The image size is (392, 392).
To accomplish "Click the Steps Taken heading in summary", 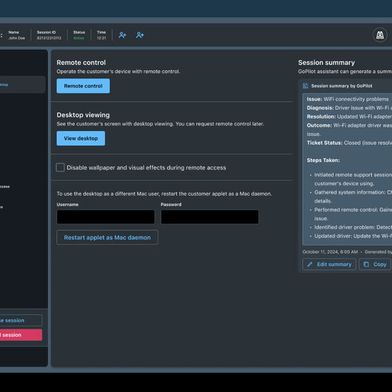I will (323, 160).
